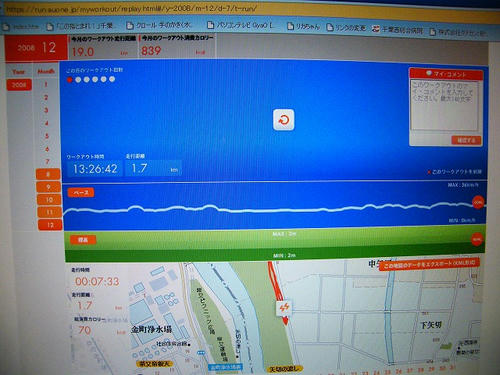Click the 2008 12 date header
This screenshot has width=500, height=375.
coord(36,48)
